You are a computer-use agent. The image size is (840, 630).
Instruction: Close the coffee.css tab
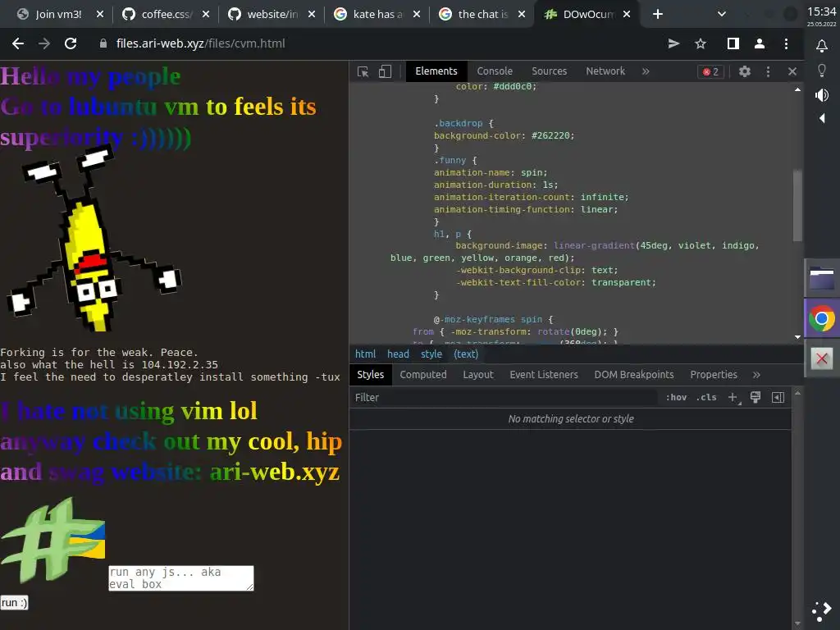pyautogui.click(x=206, y=15)
